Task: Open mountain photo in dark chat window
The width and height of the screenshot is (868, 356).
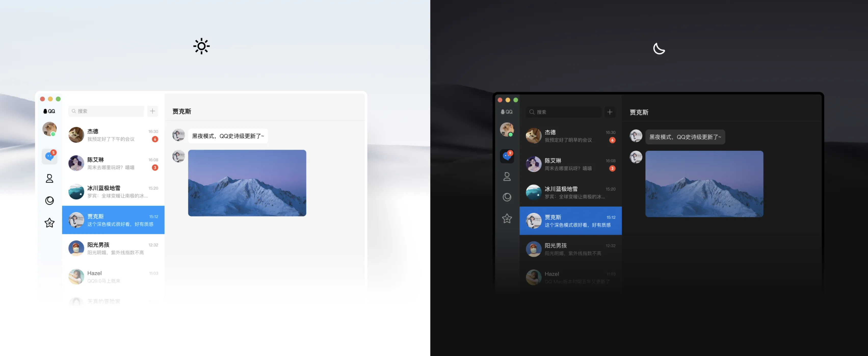Action: click(704, 184)
